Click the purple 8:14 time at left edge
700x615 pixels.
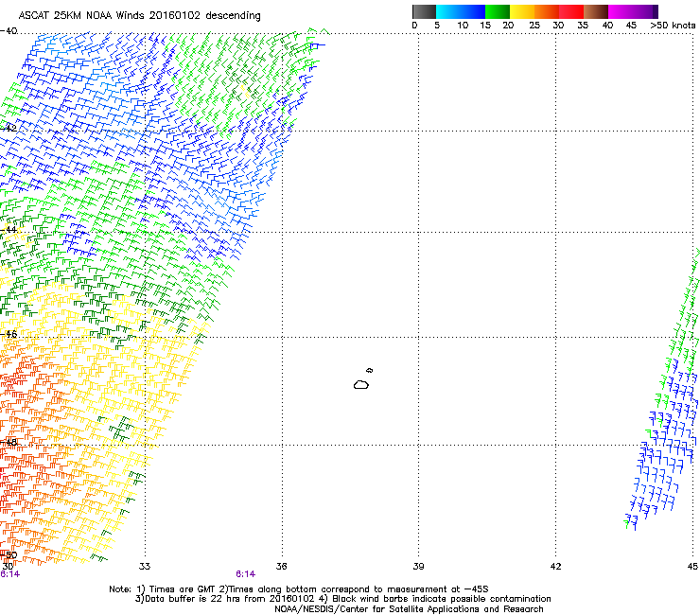pos(9,574)
